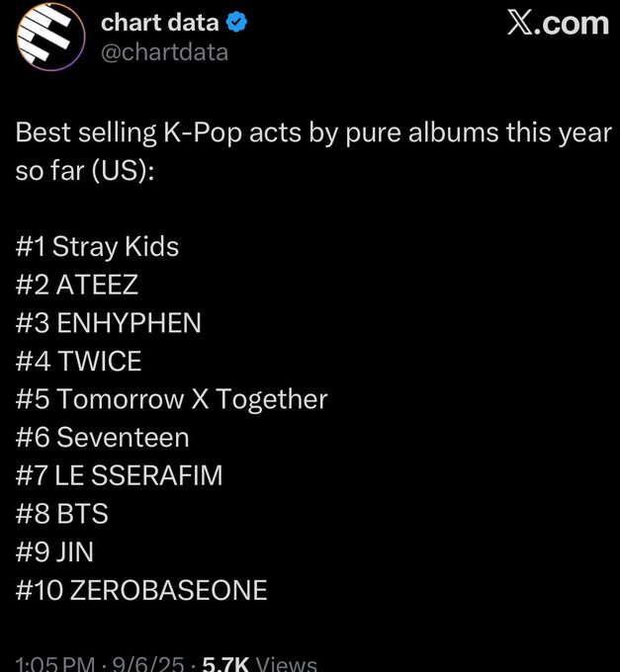Select the #9 JIN line
Screen dimensions: 620x672
54,551
